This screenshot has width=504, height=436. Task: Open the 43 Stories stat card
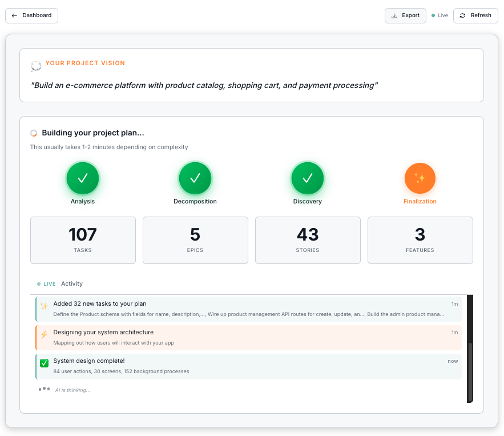308,241
